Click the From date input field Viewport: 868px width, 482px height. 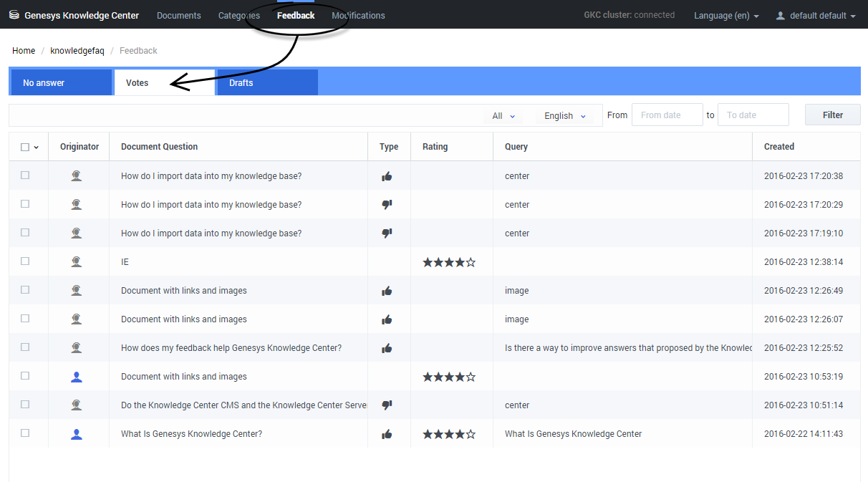click(x=667, y=115)
